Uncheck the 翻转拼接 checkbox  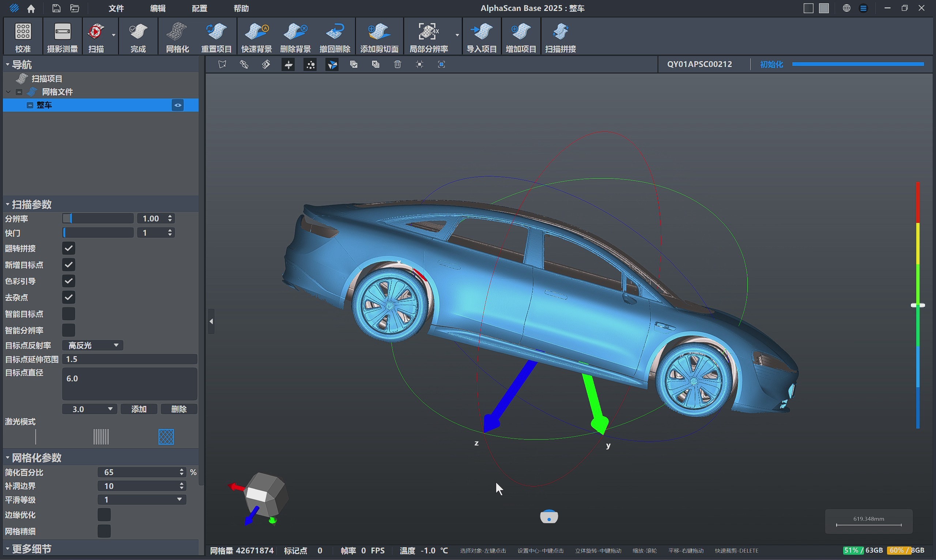[69, 248]
